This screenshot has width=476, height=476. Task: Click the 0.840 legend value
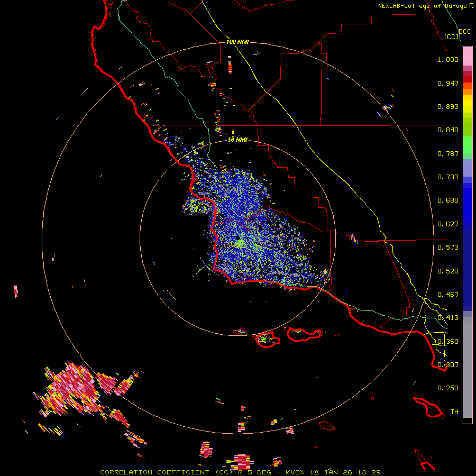(448, 130)
